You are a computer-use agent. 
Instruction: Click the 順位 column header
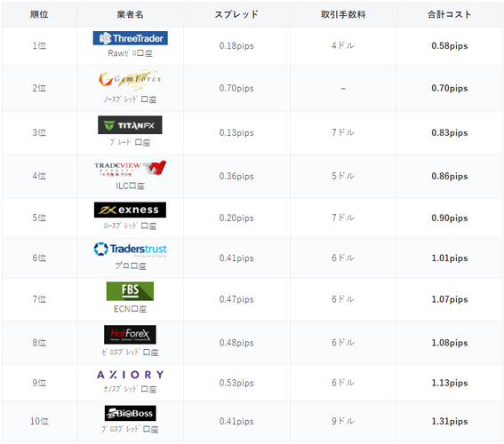[x=39, y=14]
